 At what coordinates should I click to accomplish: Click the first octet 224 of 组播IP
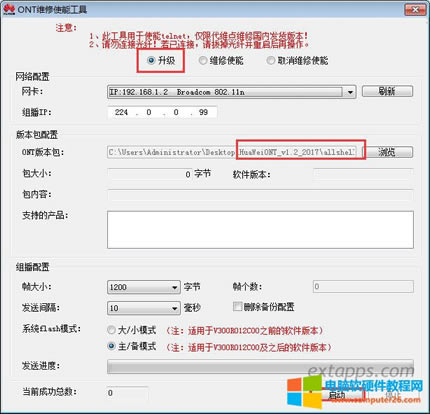pyautogui.click(x=121, y=112)
